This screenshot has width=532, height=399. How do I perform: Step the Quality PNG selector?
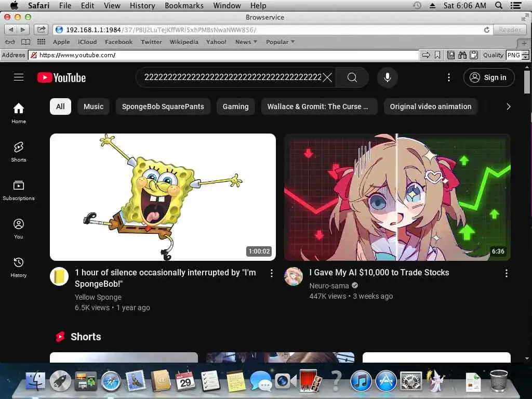[x=525, y=55]
